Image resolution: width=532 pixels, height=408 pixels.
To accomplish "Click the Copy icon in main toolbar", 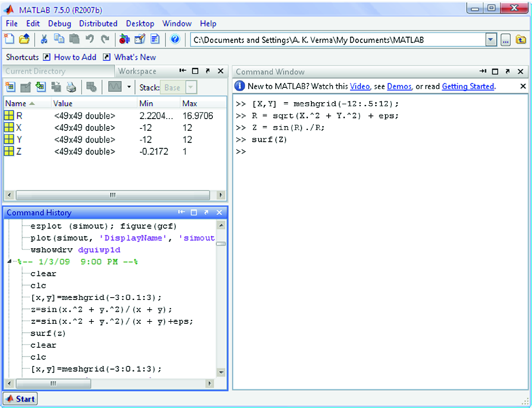I will click(x=59, y=39).
